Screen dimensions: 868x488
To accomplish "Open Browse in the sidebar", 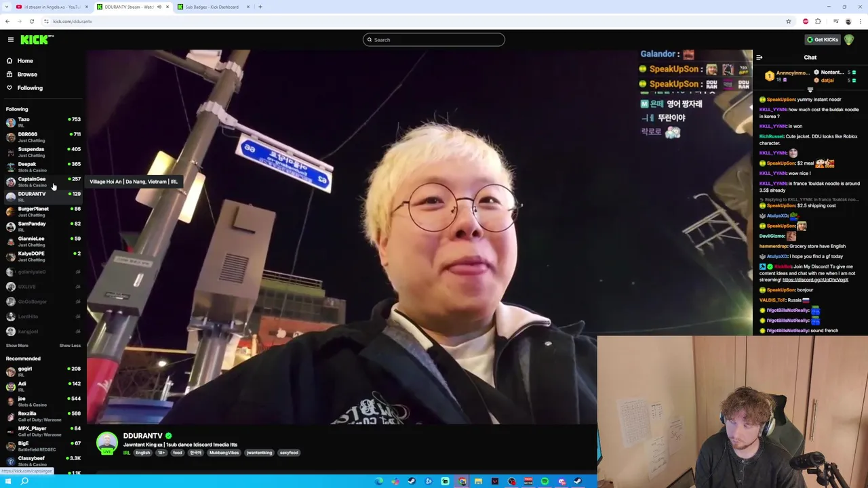I will pos(27,75).
